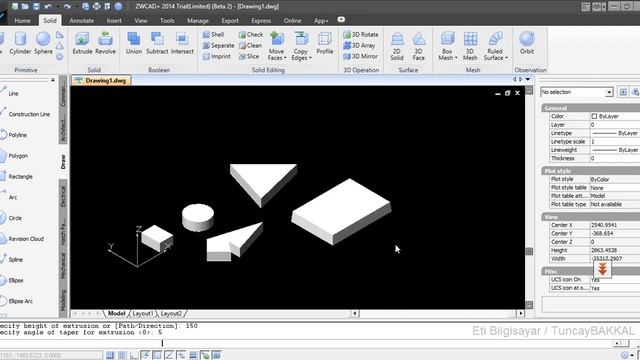
Task: Open the Modeling vertical palette tab
Action: pyautogui.click(x=63, y=301)
